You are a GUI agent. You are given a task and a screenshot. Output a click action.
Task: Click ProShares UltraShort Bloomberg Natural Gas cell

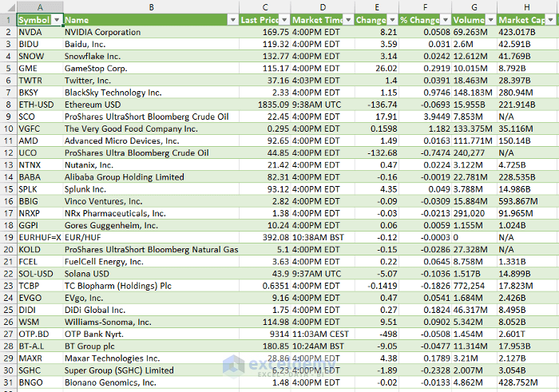(151, 250)
